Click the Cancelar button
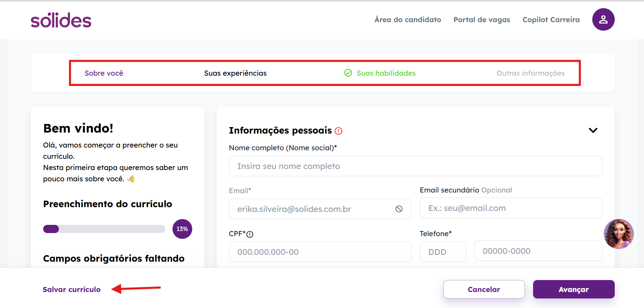The width and height of the screenshot is (644, 308). pos(484,289)
